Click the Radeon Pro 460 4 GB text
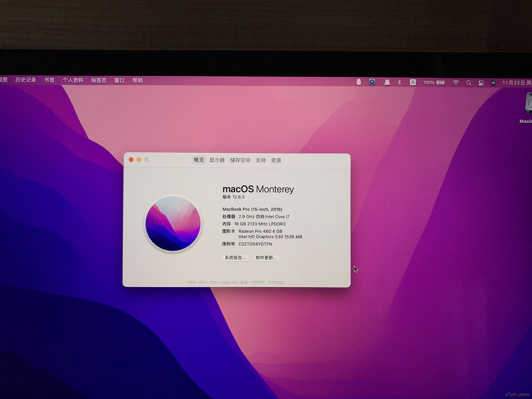Image resolution: width=532 pixels, height=399 pixels. tap(260, 231)
